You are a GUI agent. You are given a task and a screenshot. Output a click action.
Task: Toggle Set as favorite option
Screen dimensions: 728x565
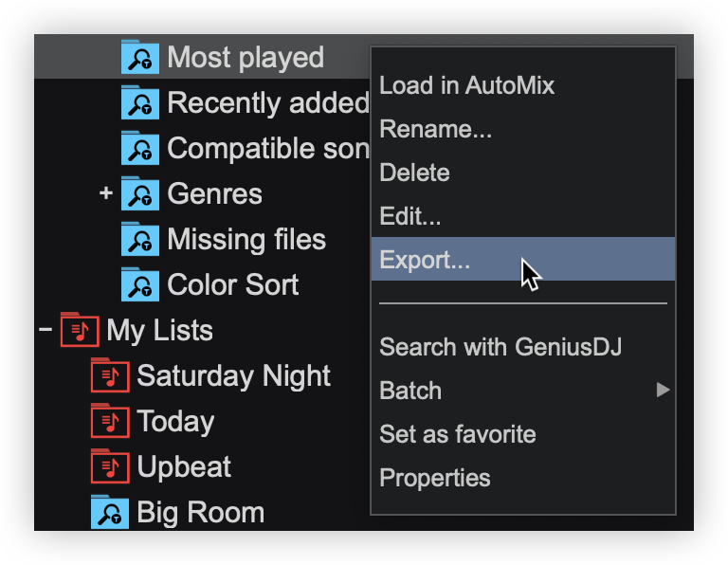(457, 434)
